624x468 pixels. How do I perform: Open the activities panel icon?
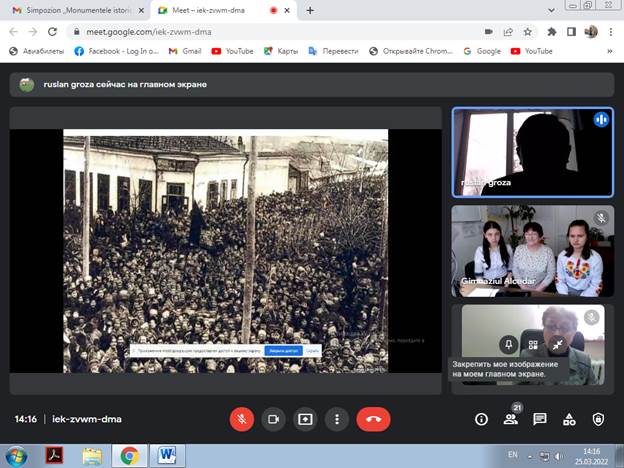(x=569, y=419)
